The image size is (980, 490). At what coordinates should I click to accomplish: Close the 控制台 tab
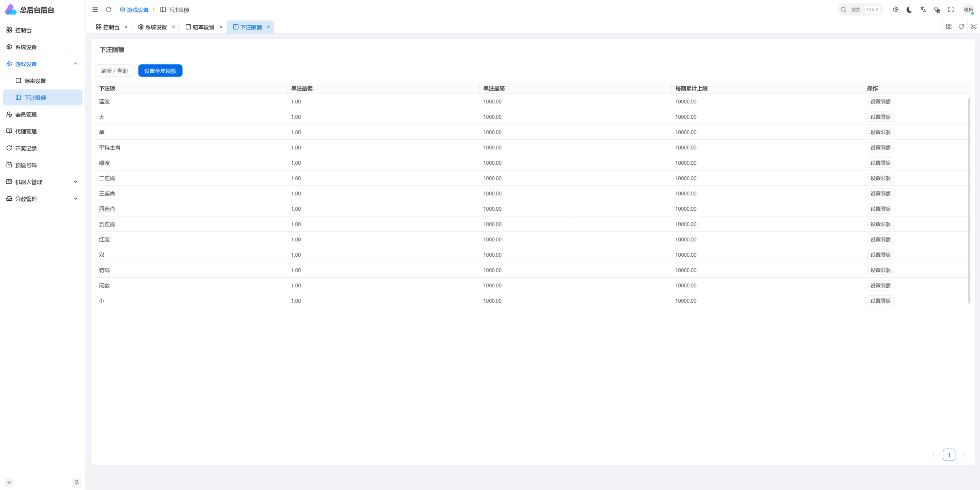[126, 27]
